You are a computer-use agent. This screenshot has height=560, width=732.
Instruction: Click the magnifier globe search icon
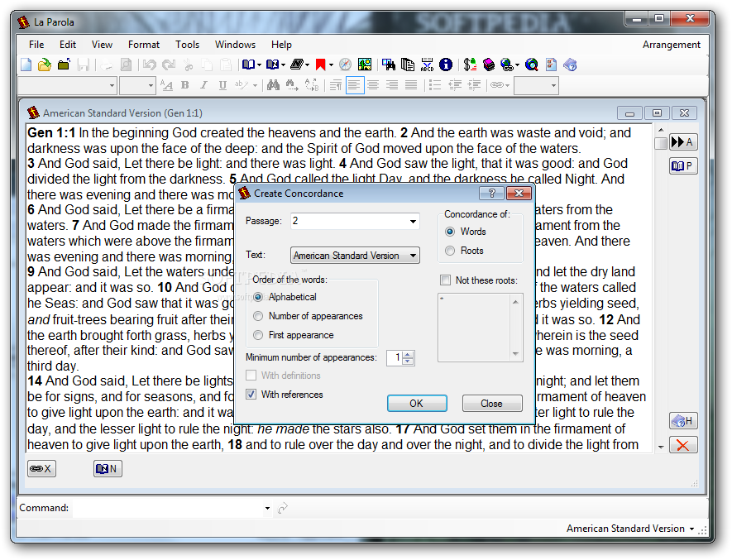[532, 65]
